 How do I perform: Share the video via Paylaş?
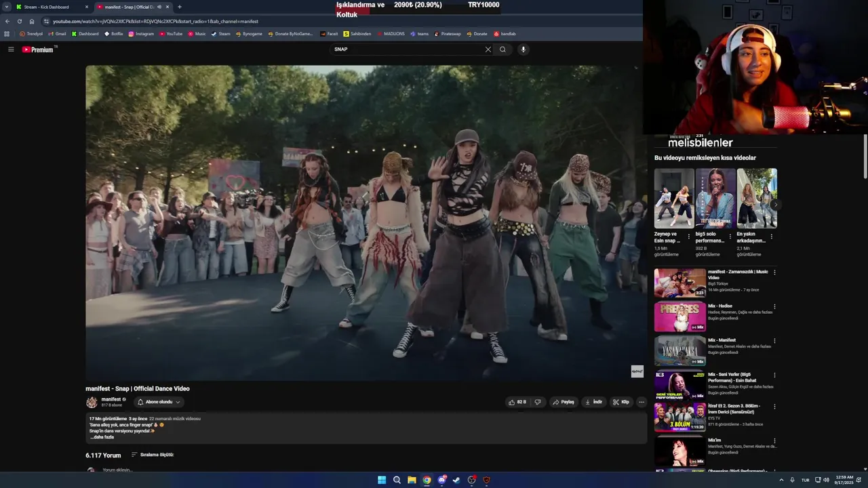[564, 402]
